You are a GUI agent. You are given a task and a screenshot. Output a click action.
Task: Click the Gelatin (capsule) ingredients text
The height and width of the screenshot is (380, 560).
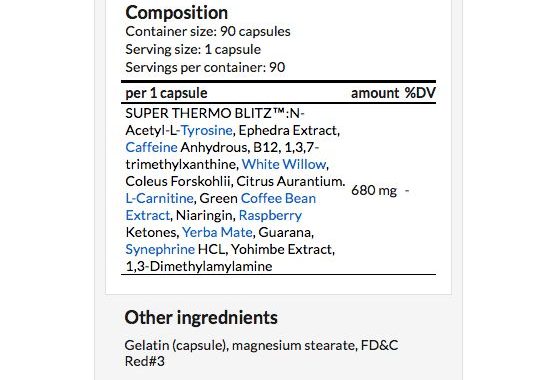[176, 345]
